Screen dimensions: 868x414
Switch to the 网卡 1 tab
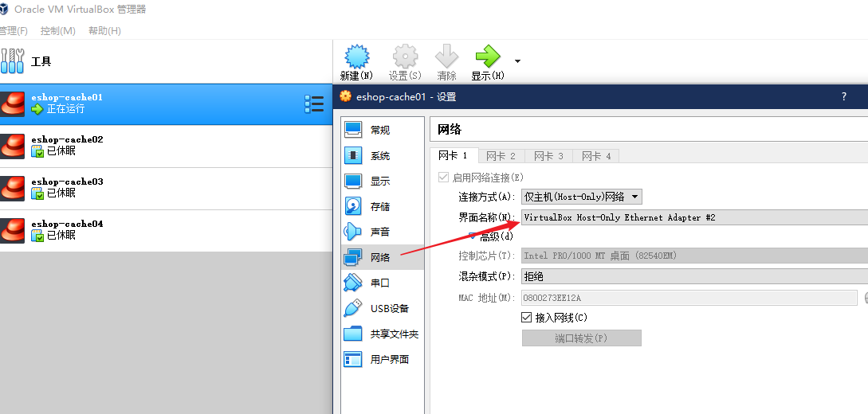coord(454,156)
